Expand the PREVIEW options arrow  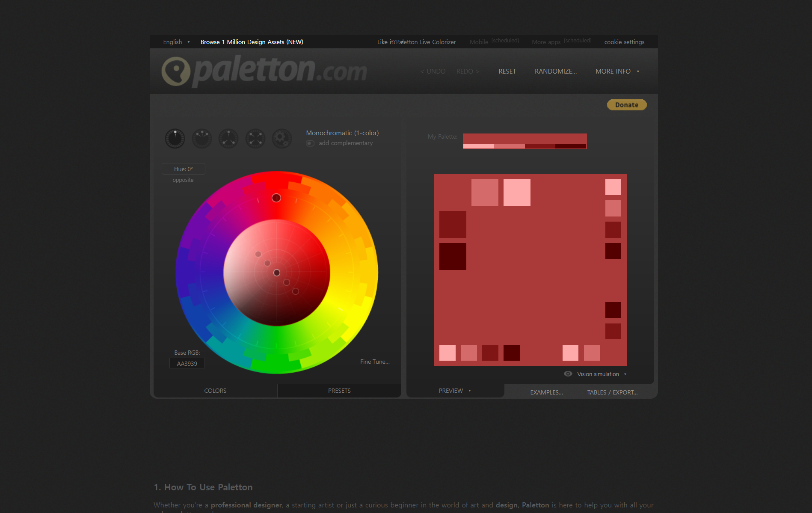(470, 391)
